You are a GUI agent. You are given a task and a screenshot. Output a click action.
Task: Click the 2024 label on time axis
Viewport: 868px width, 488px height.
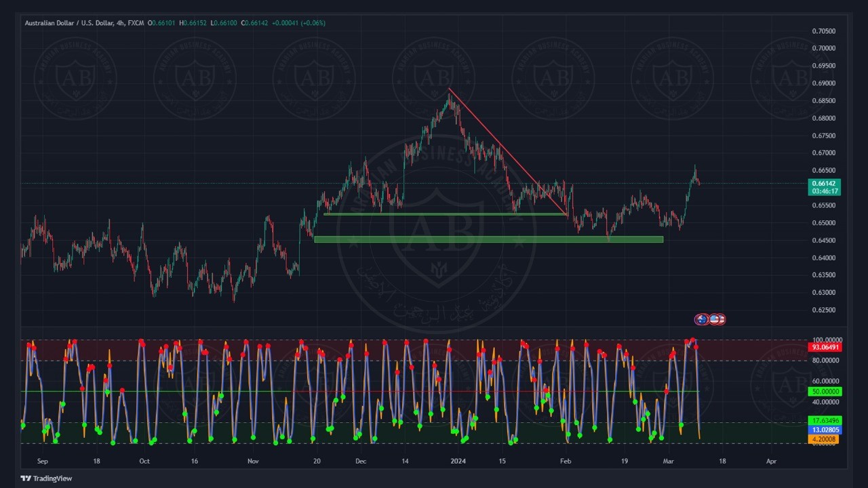click(458, 461)
